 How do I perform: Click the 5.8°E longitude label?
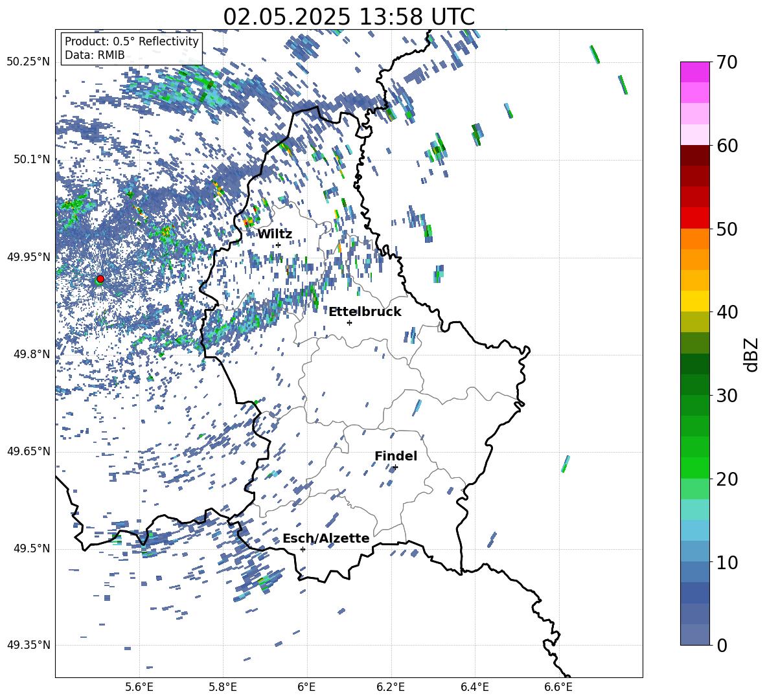pyautogui.click(x=223, y=687)
